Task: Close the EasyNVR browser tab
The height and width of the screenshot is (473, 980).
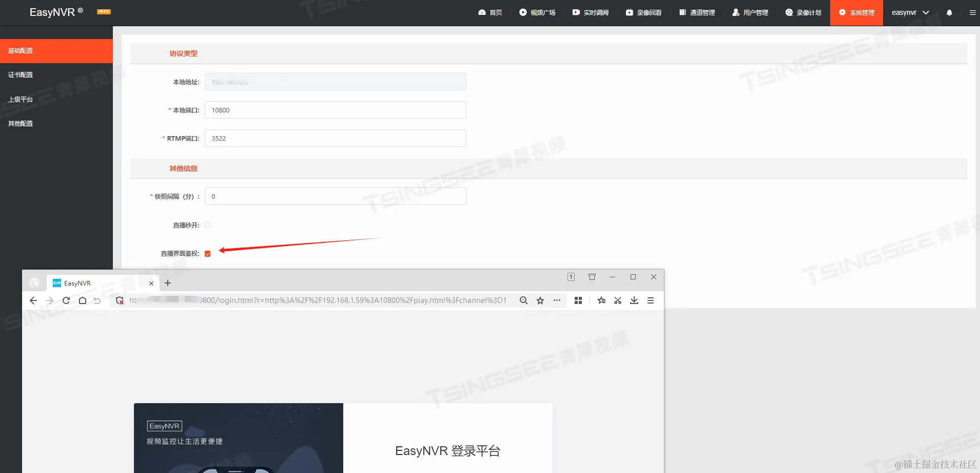Action: tap(151, 283)
